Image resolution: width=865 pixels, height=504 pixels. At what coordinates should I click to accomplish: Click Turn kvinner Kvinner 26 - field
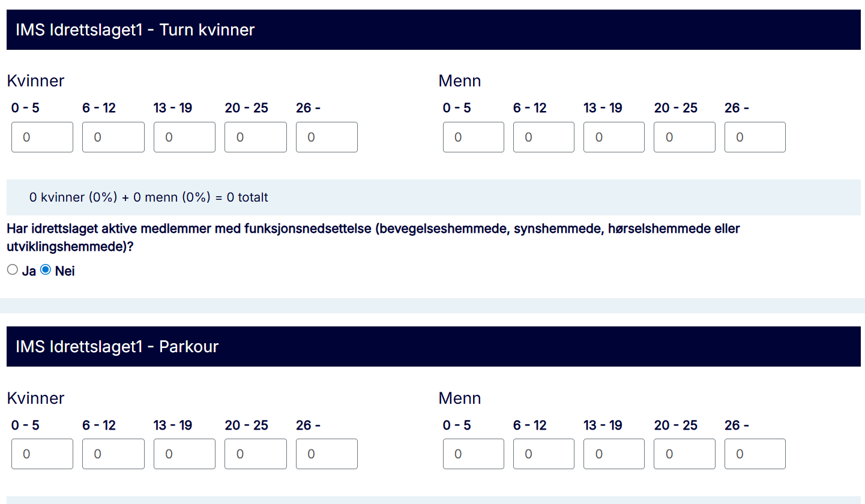(327, 137)
